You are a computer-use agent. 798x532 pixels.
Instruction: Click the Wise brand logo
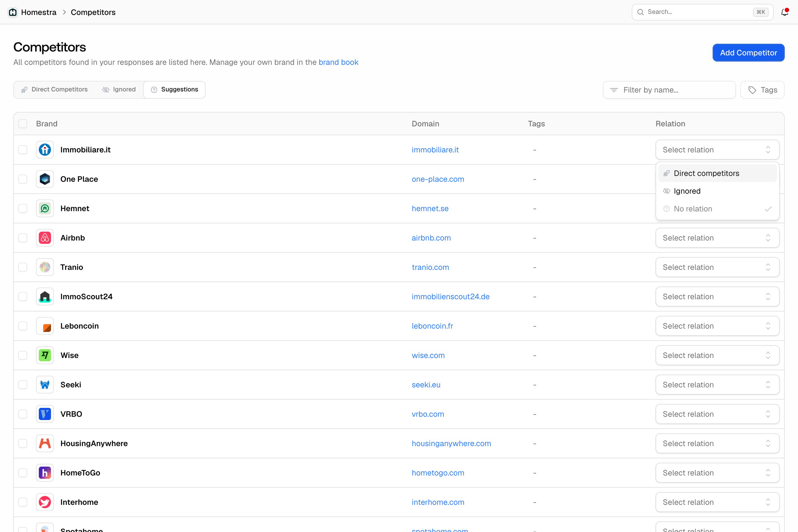(45, 355)
